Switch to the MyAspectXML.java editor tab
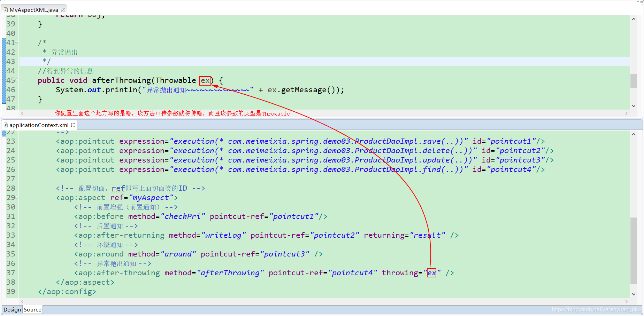This screenshot has width=644, height=316. coord(34,10)
